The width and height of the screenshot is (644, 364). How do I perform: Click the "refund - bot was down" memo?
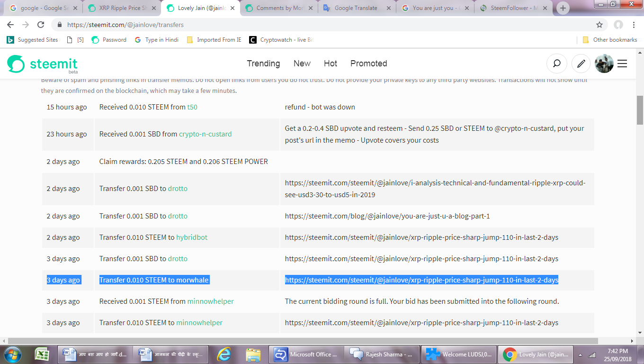(320, 107)
